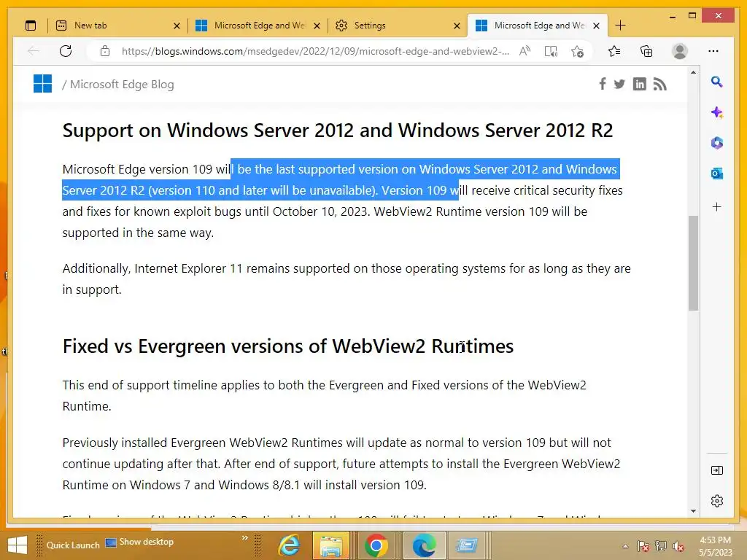Viewport: 747px width, 560px height.
Task: Click heading Fixed vs Evergreen versions
Action: click(287, 346)
